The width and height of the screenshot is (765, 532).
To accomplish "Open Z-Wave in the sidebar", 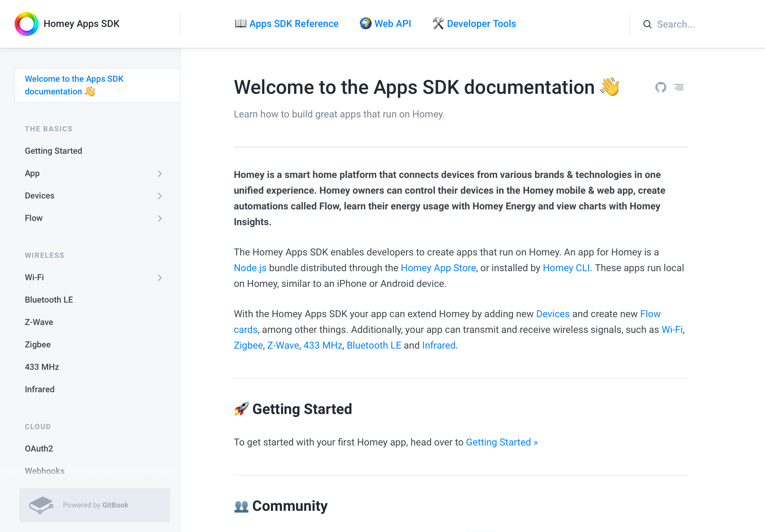I will (39, 322).
